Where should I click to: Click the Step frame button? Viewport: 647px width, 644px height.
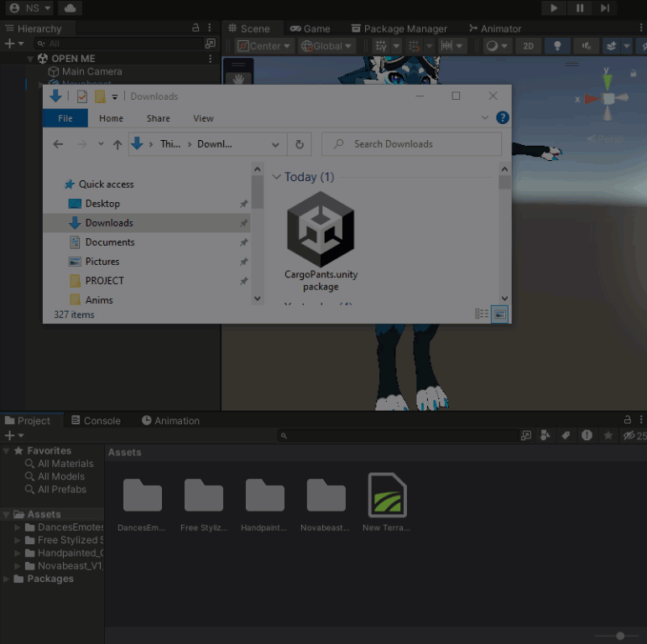pyautogui.click(x=605, y=8)
